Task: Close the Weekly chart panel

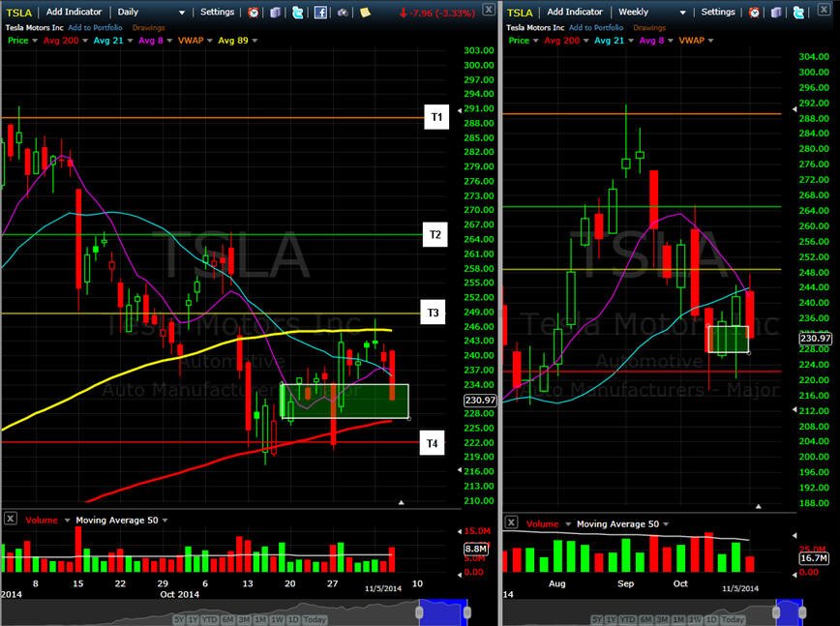Action: [824, 9]
